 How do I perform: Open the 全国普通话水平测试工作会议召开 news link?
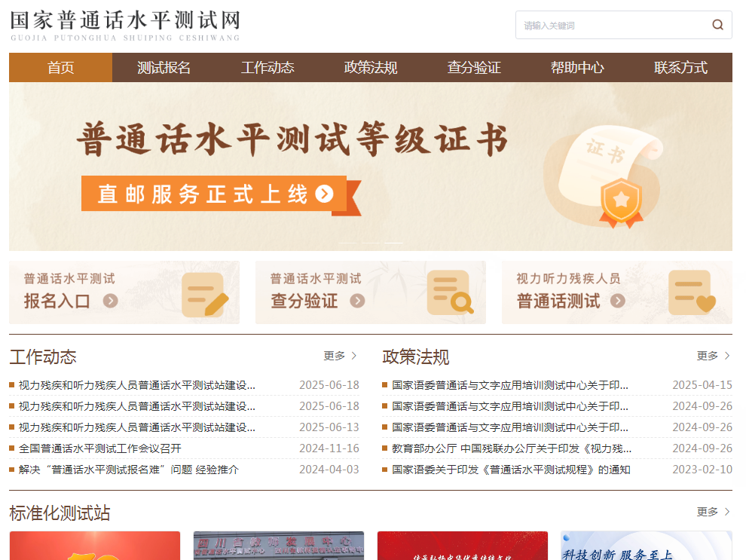100,448
